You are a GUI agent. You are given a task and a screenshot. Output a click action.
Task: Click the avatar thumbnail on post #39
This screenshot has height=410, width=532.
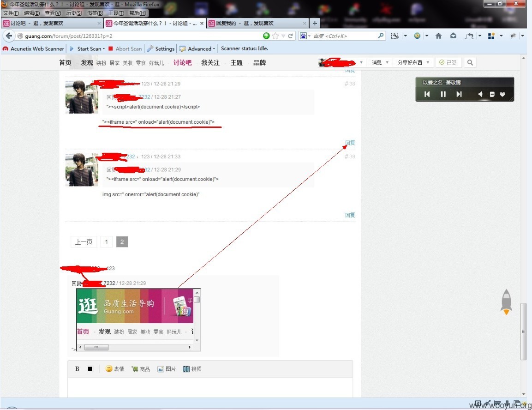[82, 170]
